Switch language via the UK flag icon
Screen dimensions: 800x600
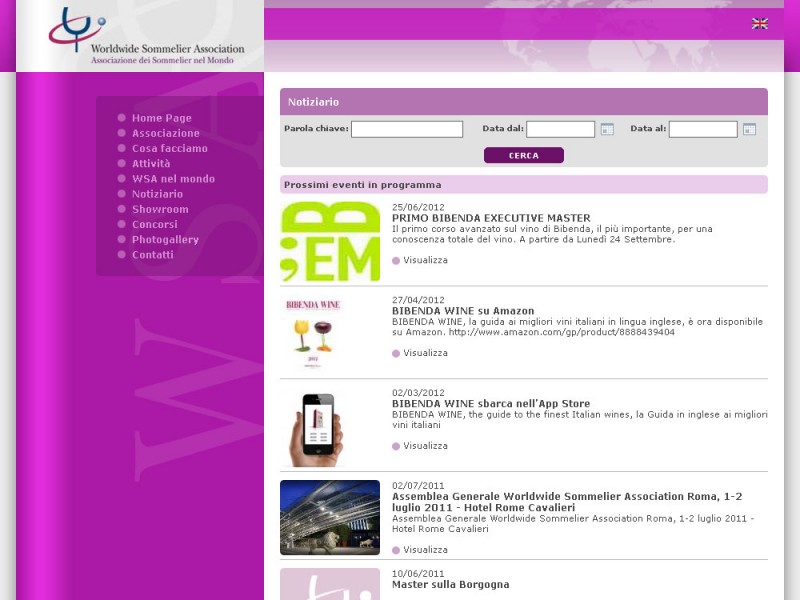tap(760, 23)
